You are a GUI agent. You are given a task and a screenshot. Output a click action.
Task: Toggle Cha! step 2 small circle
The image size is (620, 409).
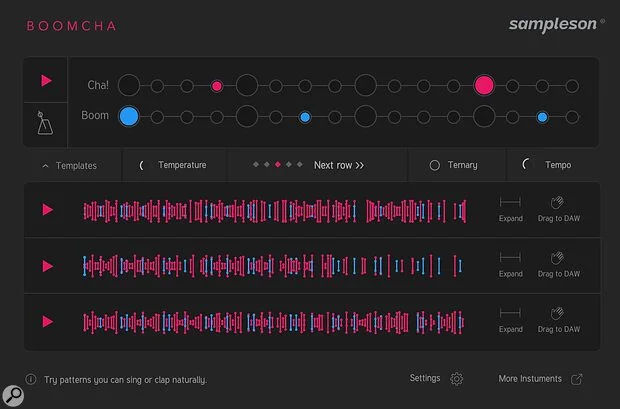(157, 86)
